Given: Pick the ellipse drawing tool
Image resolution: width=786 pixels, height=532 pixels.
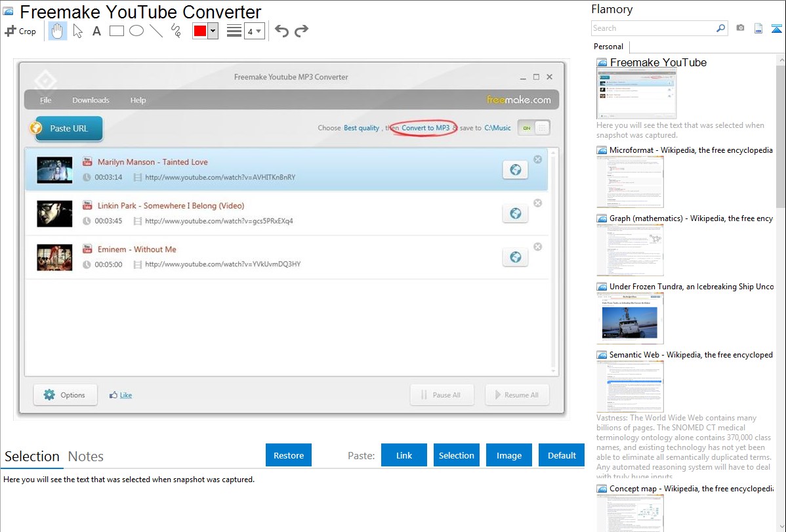Looking at the screenshot, I should coord(136,31).
